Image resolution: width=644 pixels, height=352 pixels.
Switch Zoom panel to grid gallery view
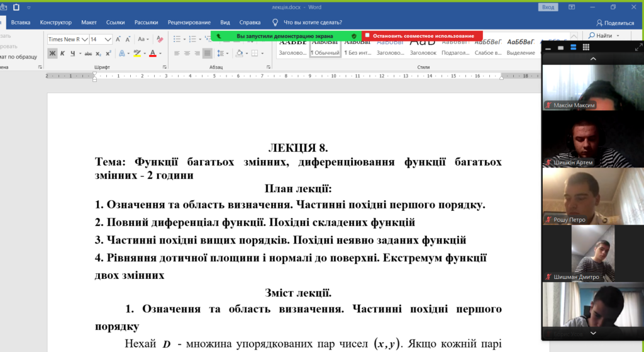pyautogui.click(x=586, y=47)
